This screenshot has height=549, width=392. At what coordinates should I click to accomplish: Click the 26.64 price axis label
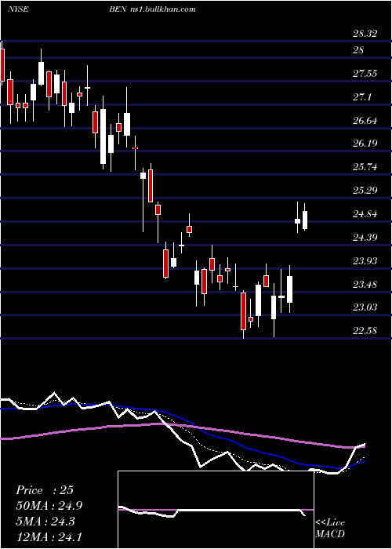[365, 121]
